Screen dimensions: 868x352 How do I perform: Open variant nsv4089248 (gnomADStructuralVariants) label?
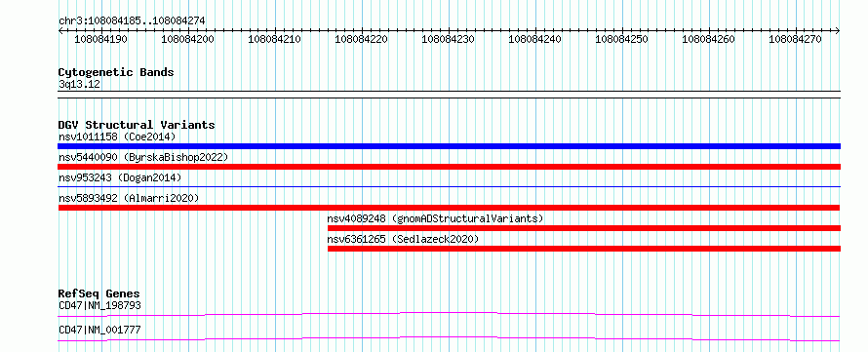pyautogui.click(x=436, y=218)
